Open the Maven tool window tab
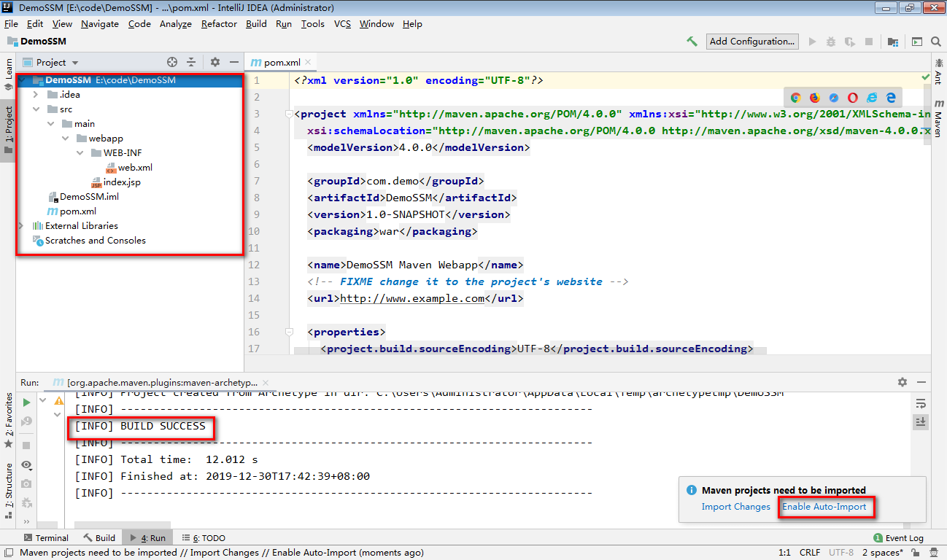947x560 pixels. pyautogui.click(x=938, y=120)
